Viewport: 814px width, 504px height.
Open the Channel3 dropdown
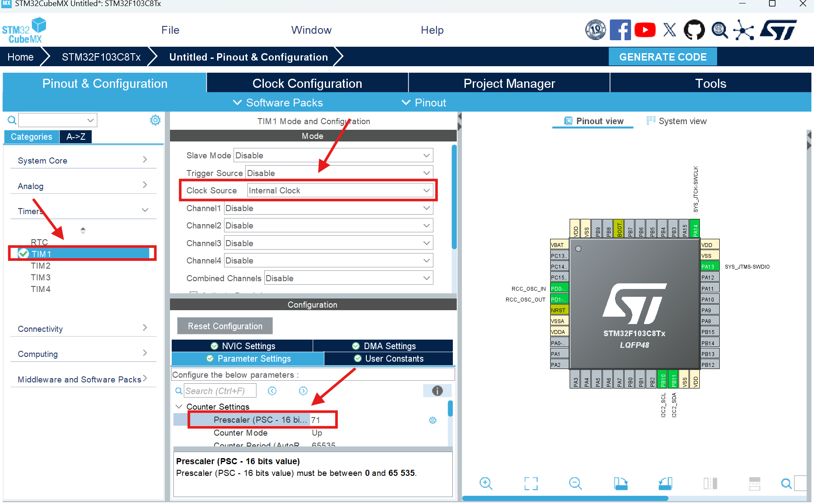click(x=328, y=243)
